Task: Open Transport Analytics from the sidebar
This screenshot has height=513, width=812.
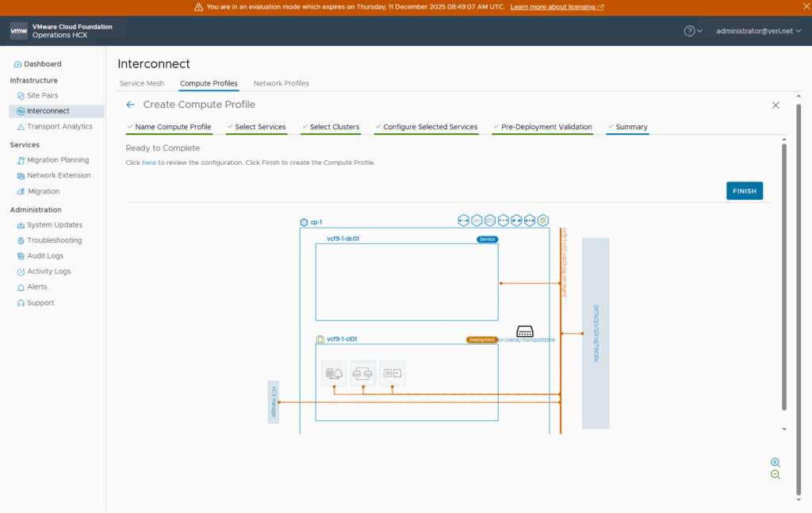Action: tap(59, 127)
